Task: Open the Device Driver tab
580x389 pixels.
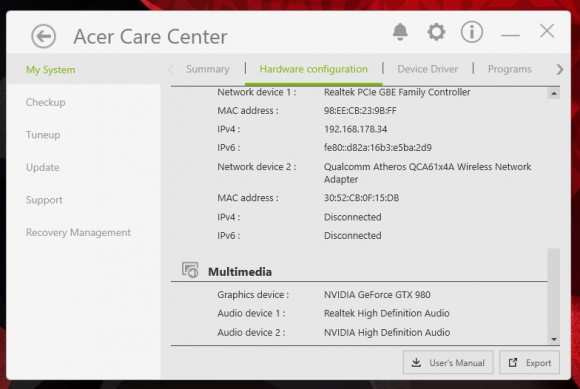Action: click(427, 69)
